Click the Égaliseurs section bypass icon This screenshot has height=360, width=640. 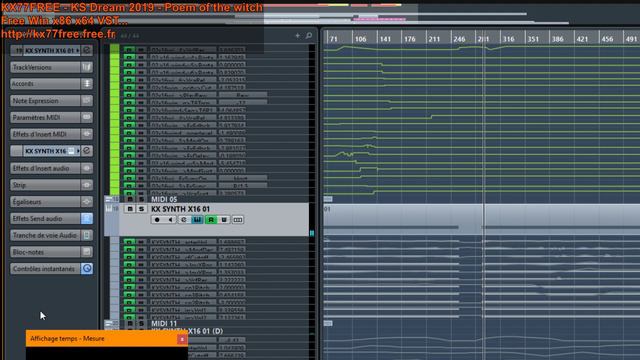click(87, 202)
